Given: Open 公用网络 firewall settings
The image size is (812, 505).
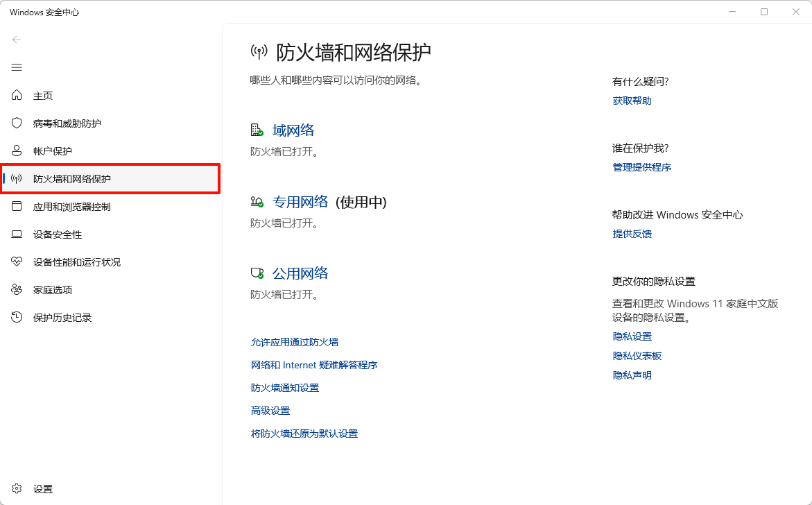Looking at the screenshot, I should 293,273.
